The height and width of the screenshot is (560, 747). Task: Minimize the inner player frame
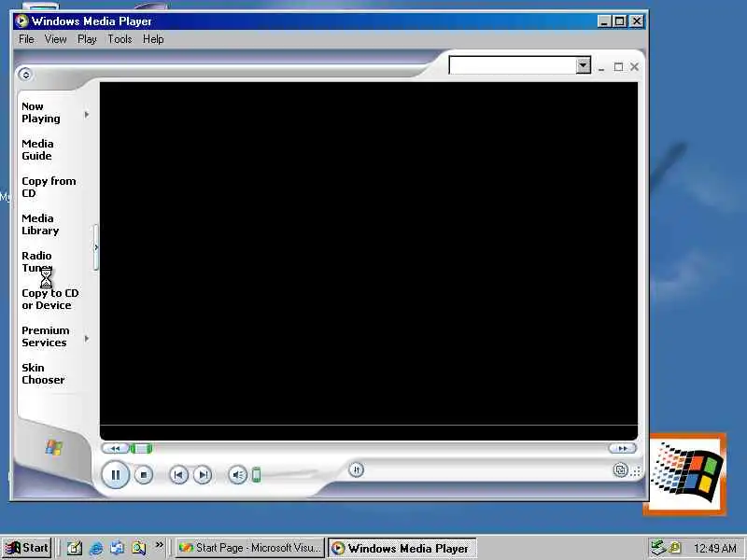point(601,67)
